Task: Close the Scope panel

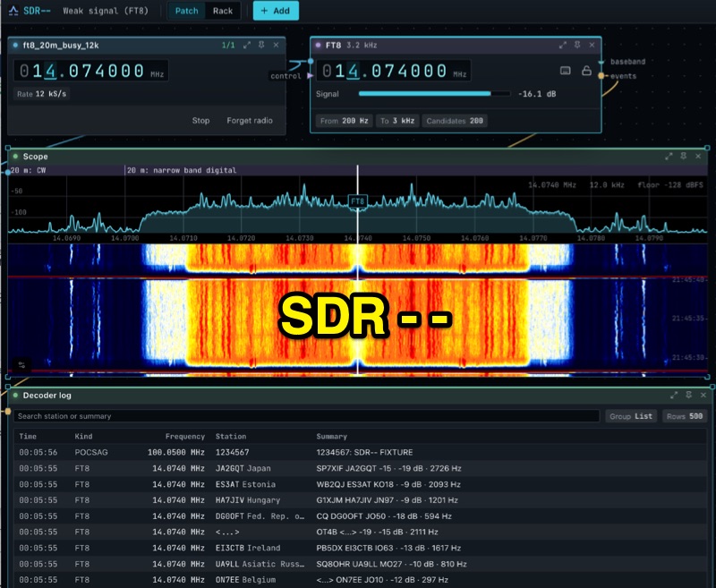Action: (x=698, y=156)
